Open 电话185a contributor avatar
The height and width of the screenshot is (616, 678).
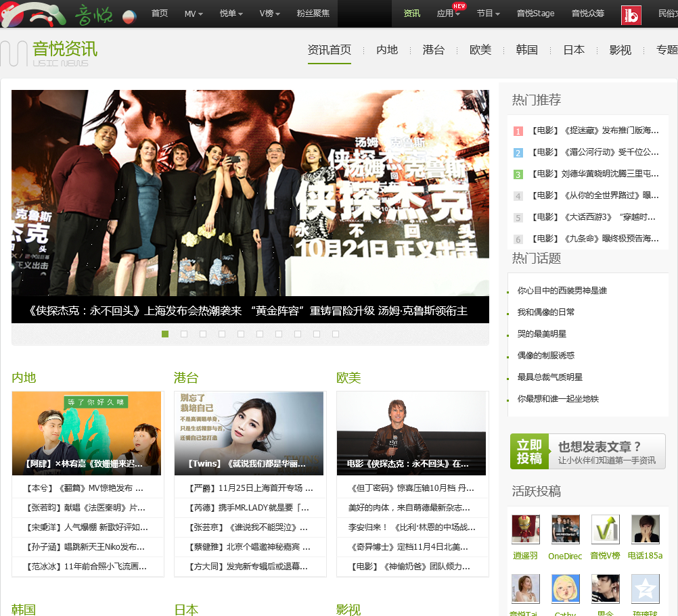[x=645, y=529]
